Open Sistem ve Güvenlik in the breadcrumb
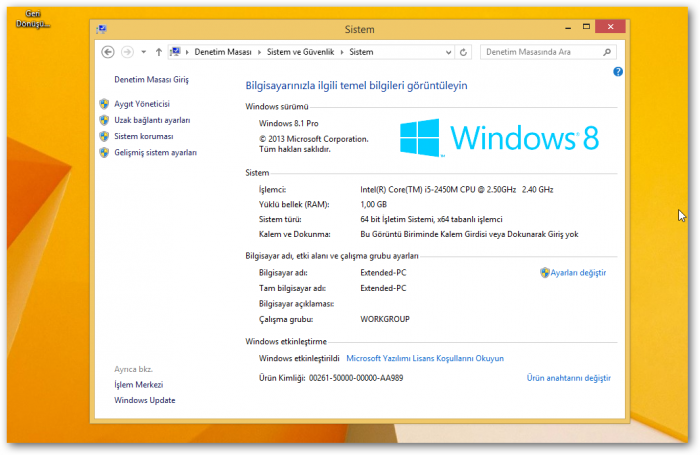This screenshot has width=700, height=455. coord(300,52)
